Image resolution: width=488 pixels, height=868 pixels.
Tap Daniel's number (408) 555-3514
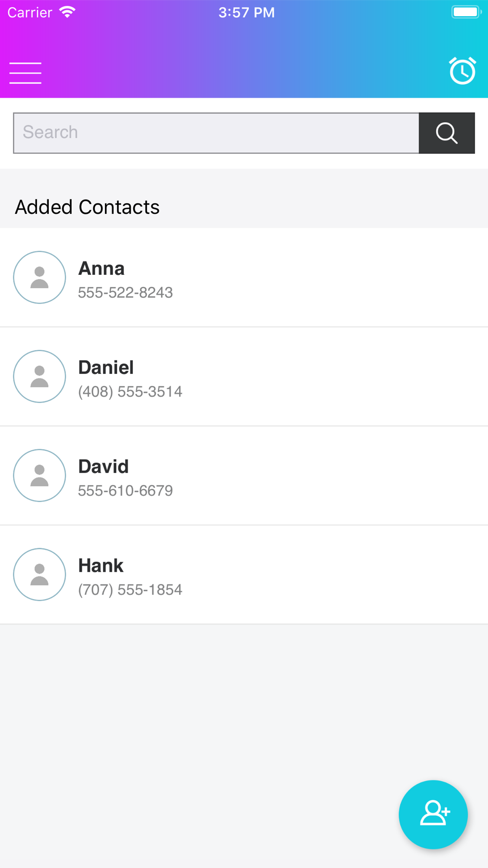point(130,392)
